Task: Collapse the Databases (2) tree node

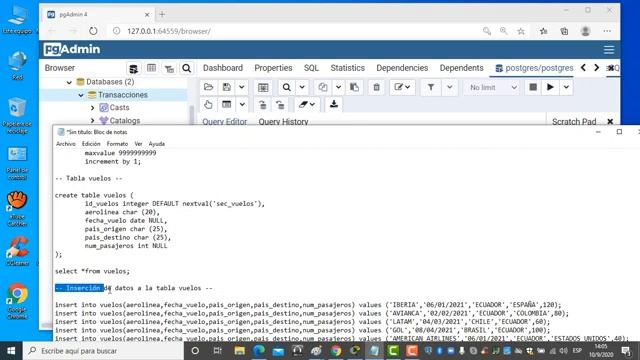Action: pyautogui.click(x=69, y=82)
